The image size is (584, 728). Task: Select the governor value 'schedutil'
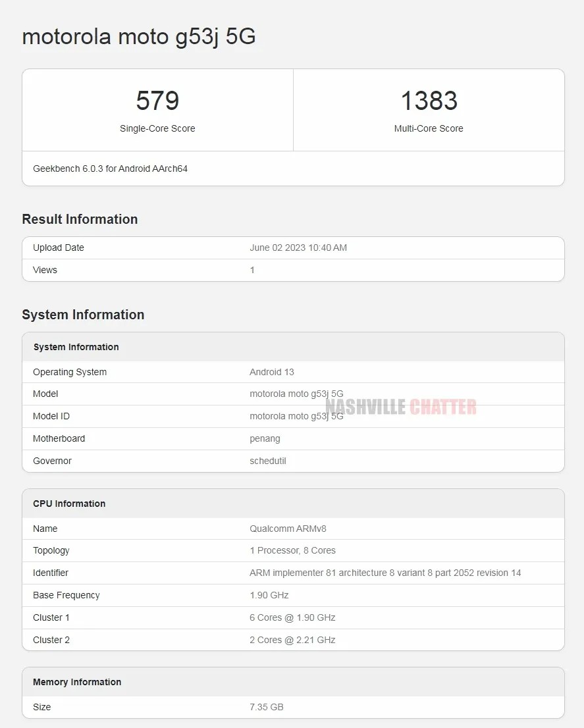[268, 461]
